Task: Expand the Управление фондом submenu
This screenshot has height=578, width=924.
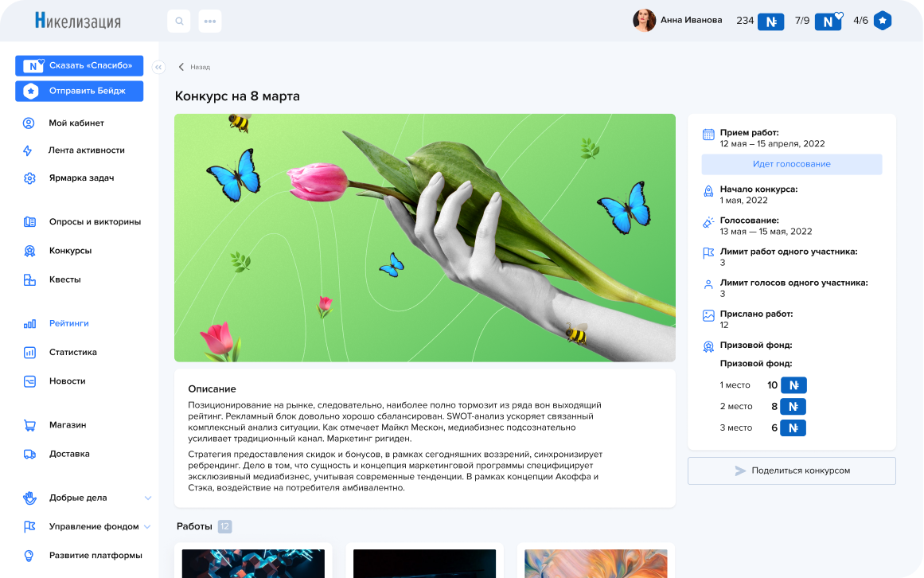Action: point(147,526)
